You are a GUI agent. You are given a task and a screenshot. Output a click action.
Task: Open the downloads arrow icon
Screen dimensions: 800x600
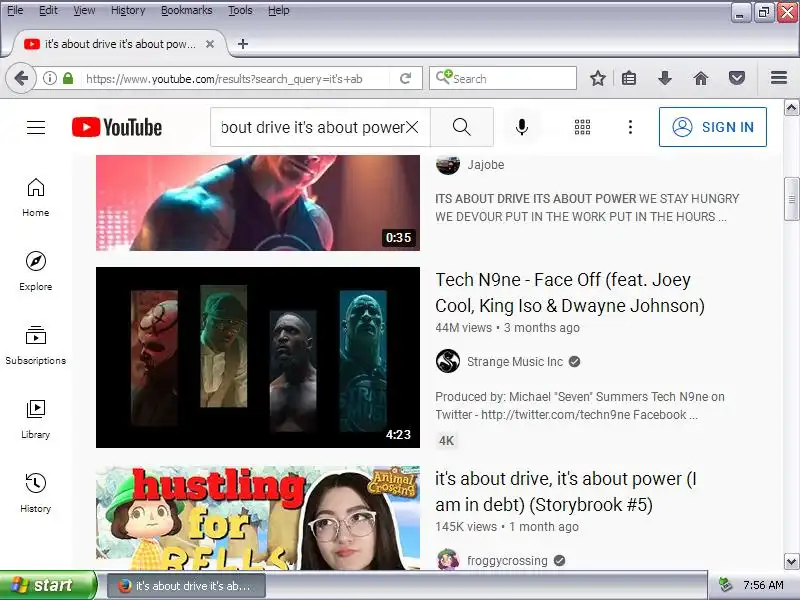click(x=664, y=79)
